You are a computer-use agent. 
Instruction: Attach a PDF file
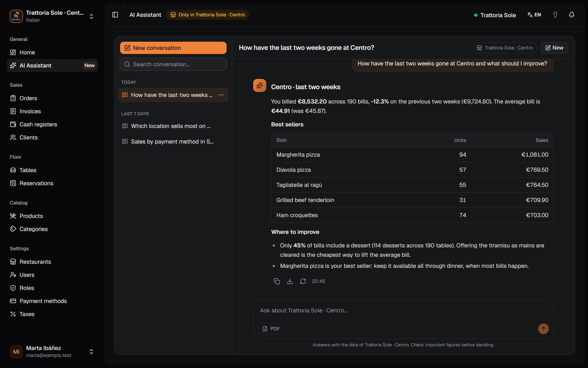click(x=271, y=329)
